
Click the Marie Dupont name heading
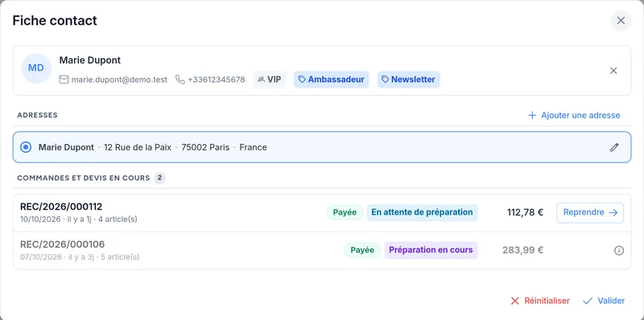(90, 60)
